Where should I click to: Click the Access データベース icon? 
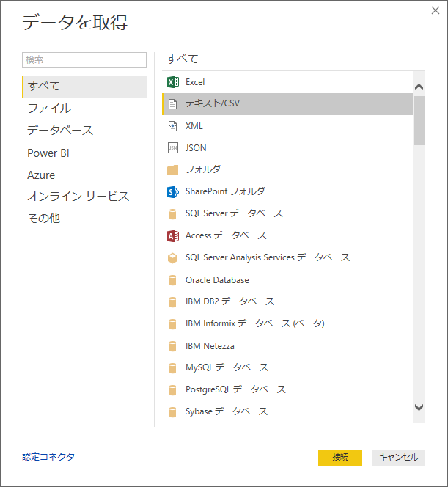point(173,236)
